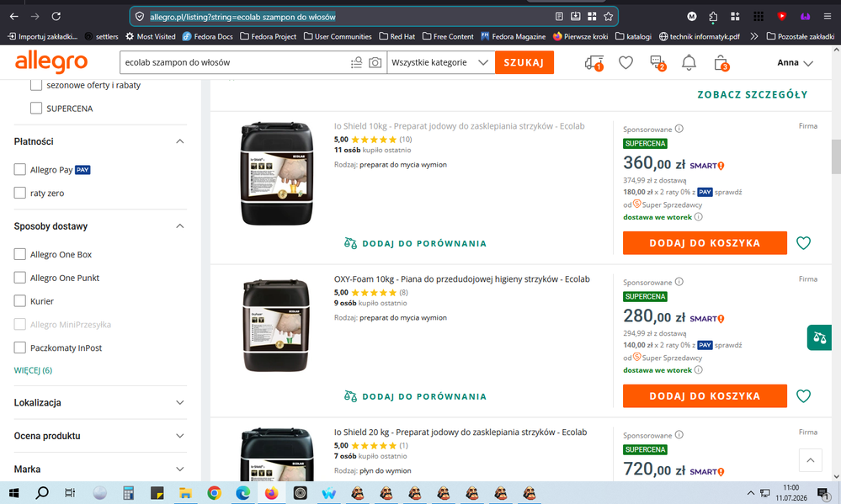841x504 pixels.
Task: Click ZOBACZ SZCZEGÓŁY link
Action: (752, 94)
